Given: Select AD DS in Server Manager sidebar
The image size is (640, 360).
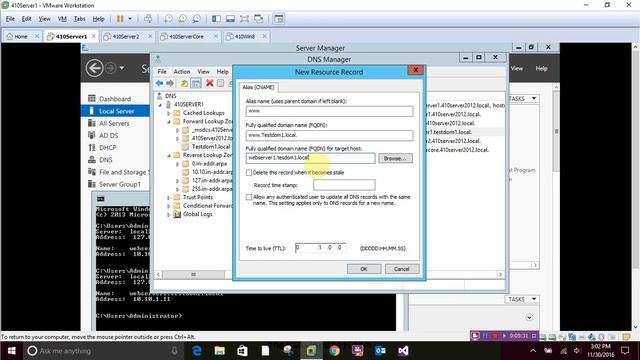Looking at the screenshot, I should click(108, 136).
